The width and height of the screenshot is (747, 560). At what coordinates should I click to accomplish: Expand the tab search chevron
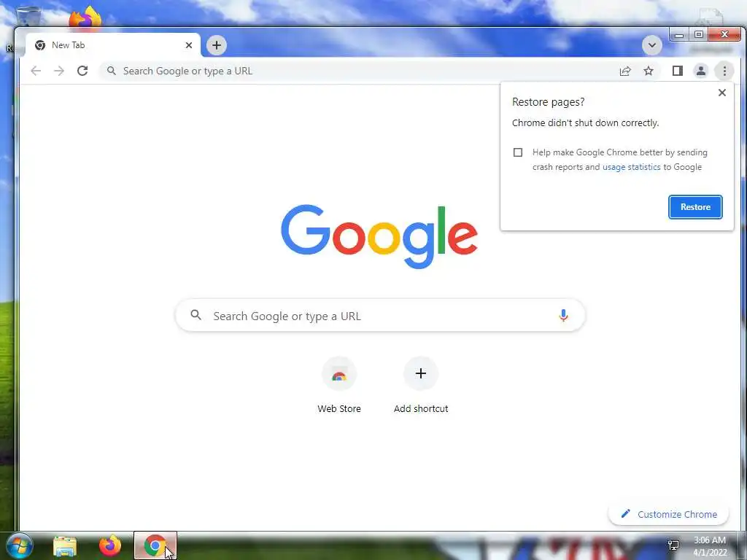click(x=651, y=45)
